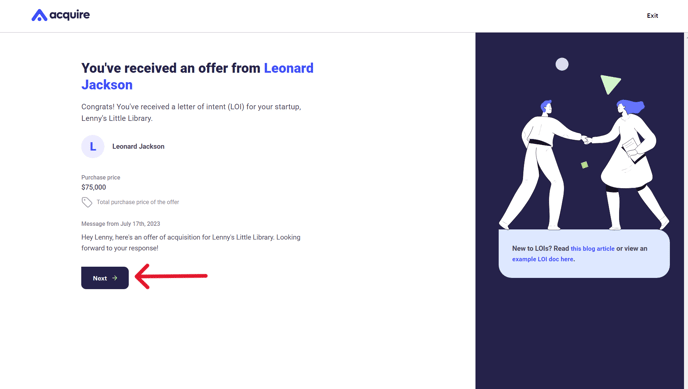Click the gray circle shape in illustration
Screen dimensions: 688x389
[x=562, y=64]
